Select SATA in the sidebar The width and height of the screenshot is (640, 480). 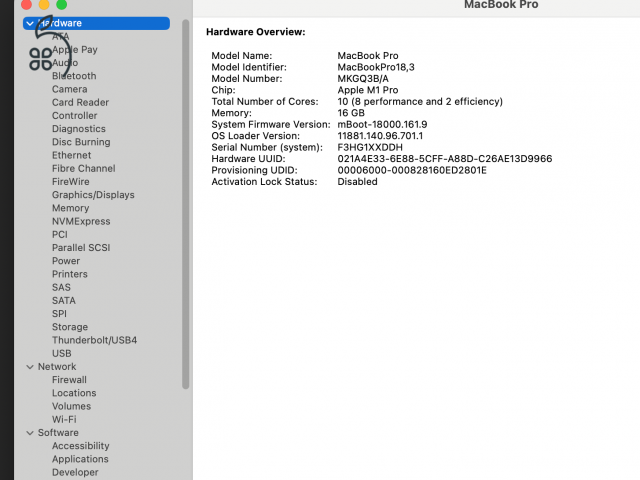[64, 300]
